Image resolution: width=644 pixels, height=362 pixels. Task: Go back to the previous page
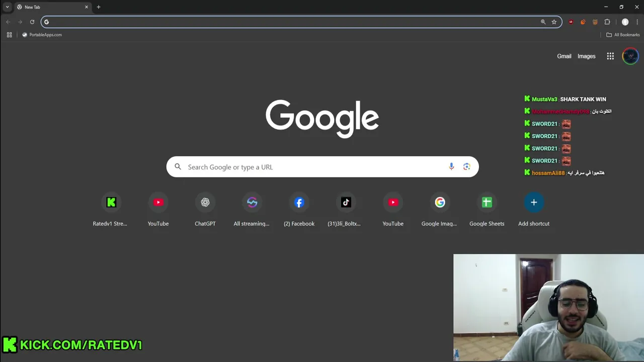[8, 22]
